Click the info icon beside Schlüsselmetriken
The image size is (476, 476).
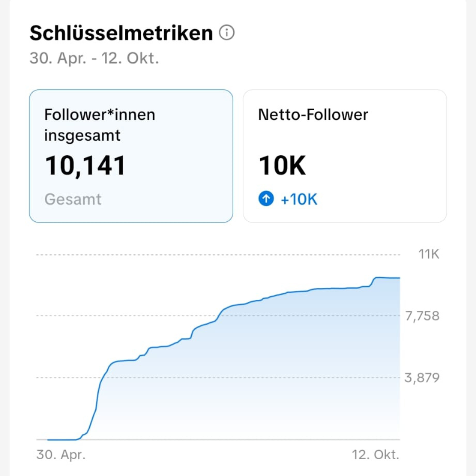click(227, 33)
